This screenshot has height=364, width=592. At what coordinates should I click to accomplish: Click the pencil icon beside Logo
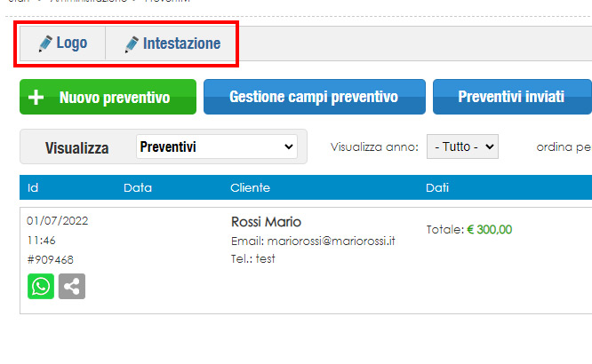point(45,44)
